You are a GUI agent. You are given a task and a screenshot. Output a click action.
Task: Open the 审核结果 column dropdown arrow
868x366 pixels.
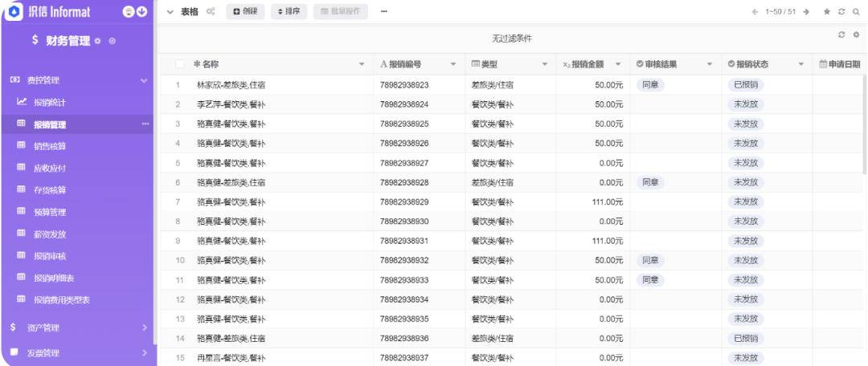710,65
